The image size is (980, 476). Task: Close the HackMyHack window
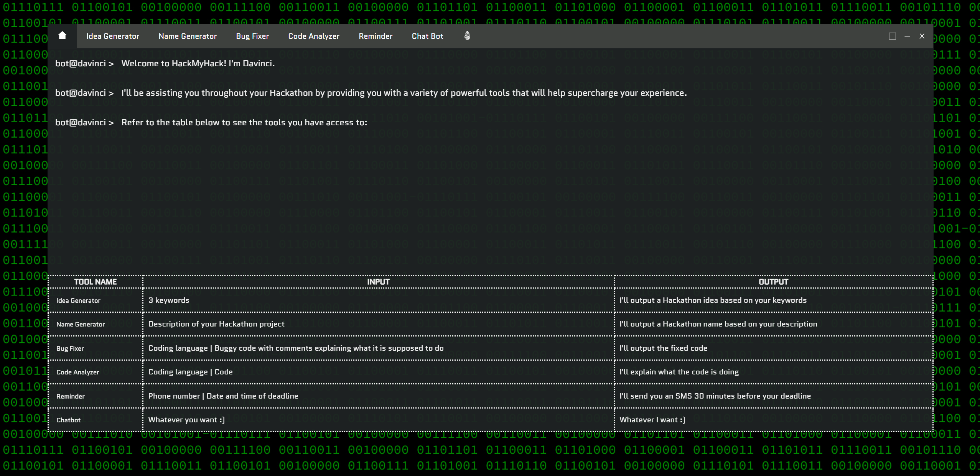pyautogui.click(x=922, y=36)
